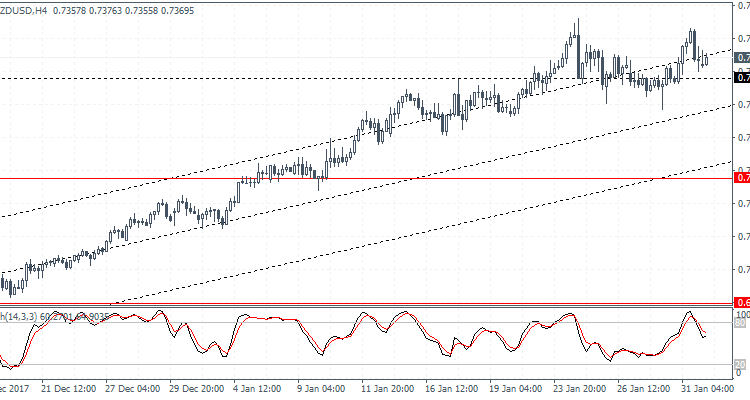Click the 19 Jan 04:00 time label
750x400 pixels.
[x=516, y=388]
